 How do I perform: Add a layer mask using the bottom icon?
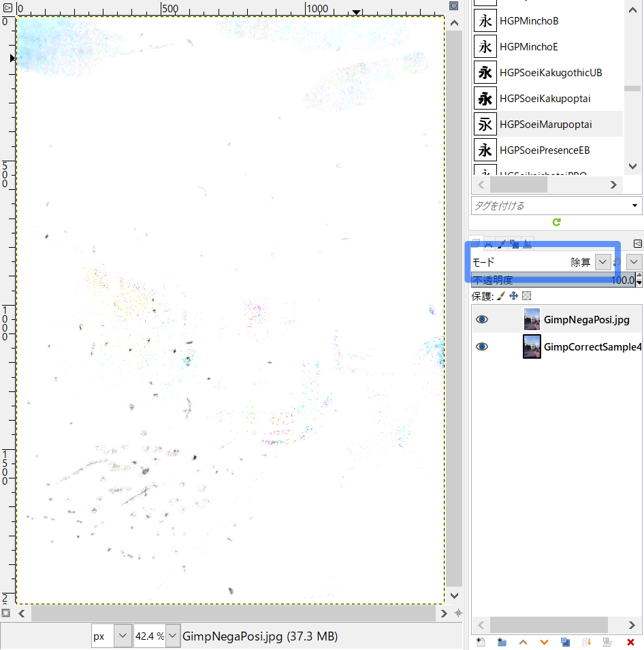click(x=607, y=642)
